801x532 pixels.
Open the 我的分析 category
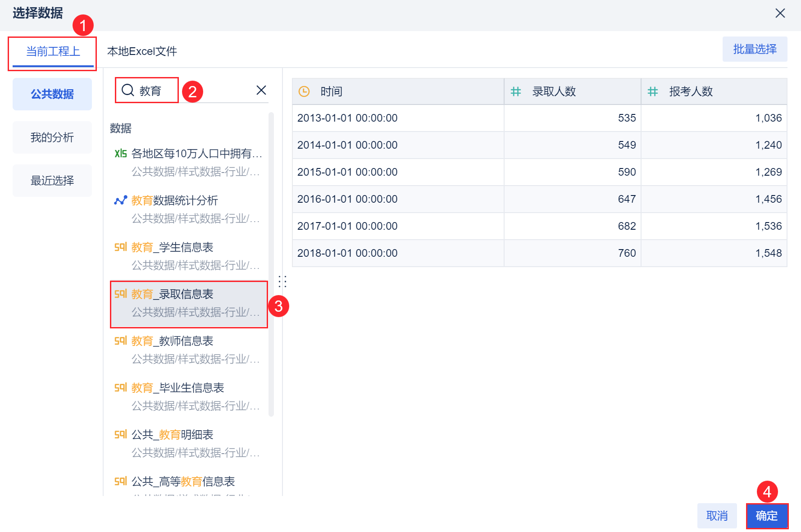pos(52,137)
